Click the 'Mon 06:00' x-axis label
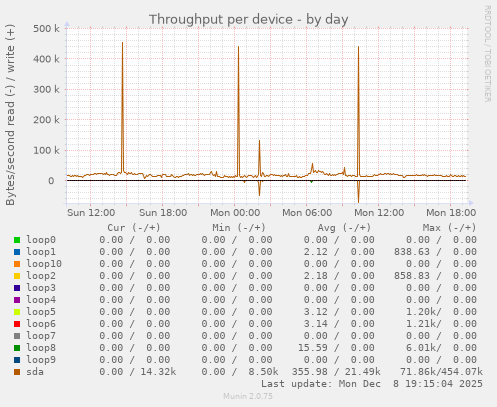 pos(307,213)
